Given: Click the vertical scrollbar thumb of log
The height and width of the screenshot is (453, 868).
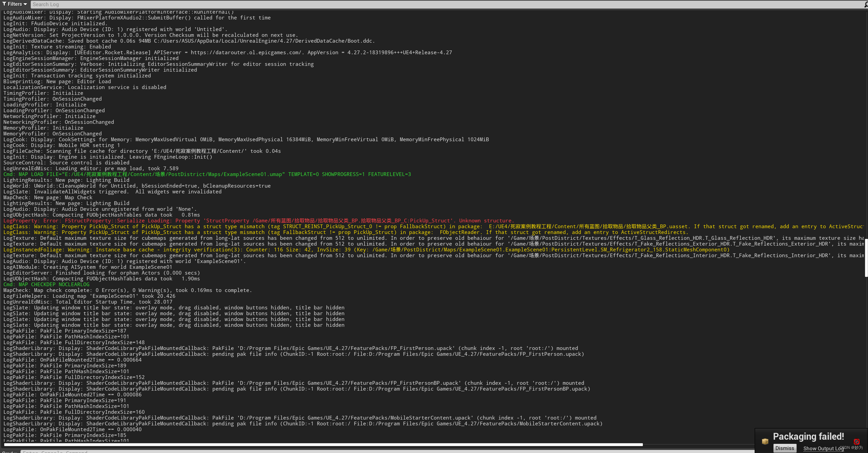Looking at the screenshot, I should [866, 258].
